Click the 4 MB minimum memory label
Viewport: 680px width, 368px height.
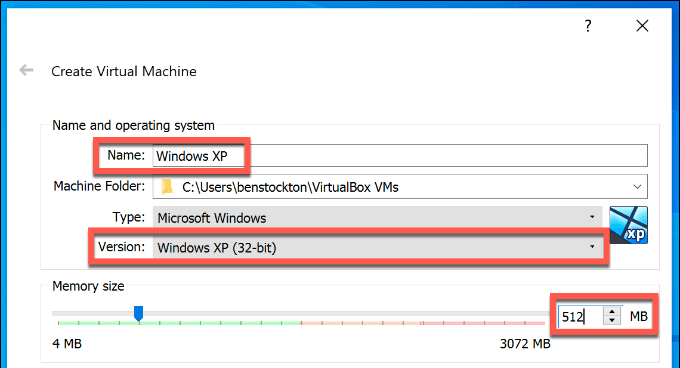pyautogui.click(x=67, y=344)
